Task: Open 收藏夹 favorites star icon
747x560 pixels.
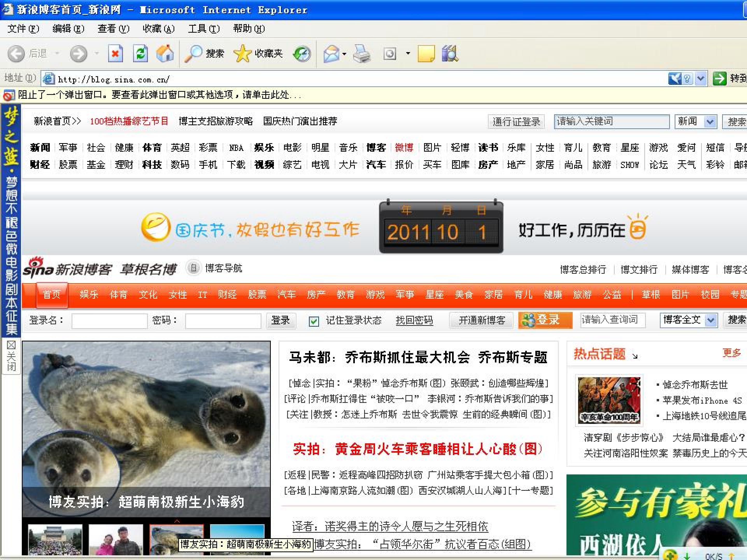Action: click(242, 53)
